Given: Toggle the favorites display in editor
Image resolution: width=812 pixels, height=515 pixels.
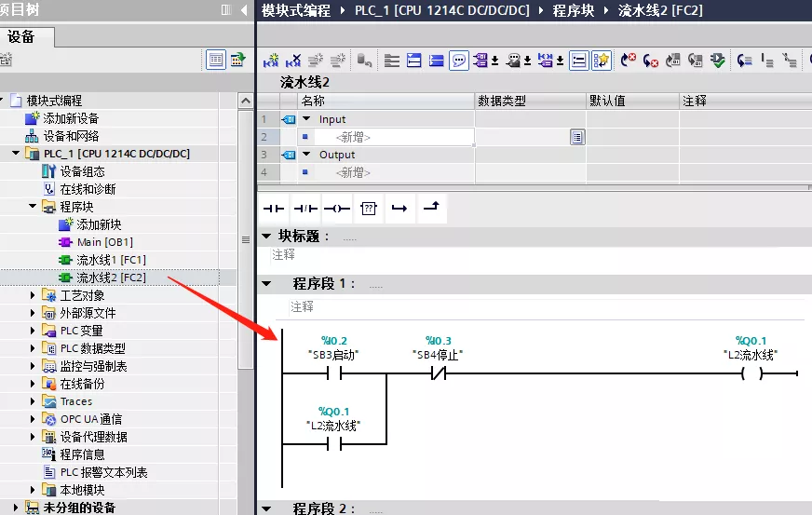Looking at the screenshot, I should tap(602, 61).
